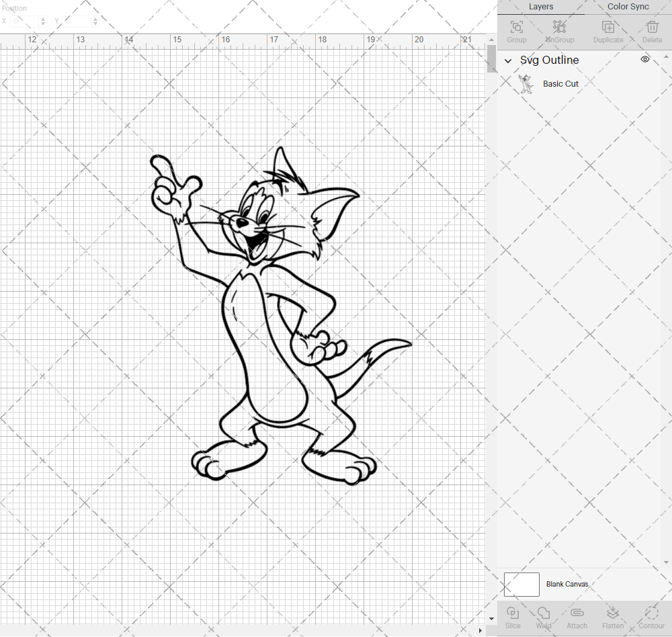
Task: Click the X position stepper up arrow
Action: pos(44,18)
